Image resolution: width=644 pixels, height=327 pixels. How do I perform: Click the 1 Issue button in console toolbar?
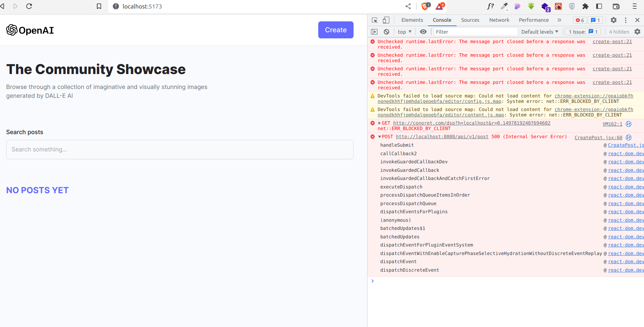(583, 32)
